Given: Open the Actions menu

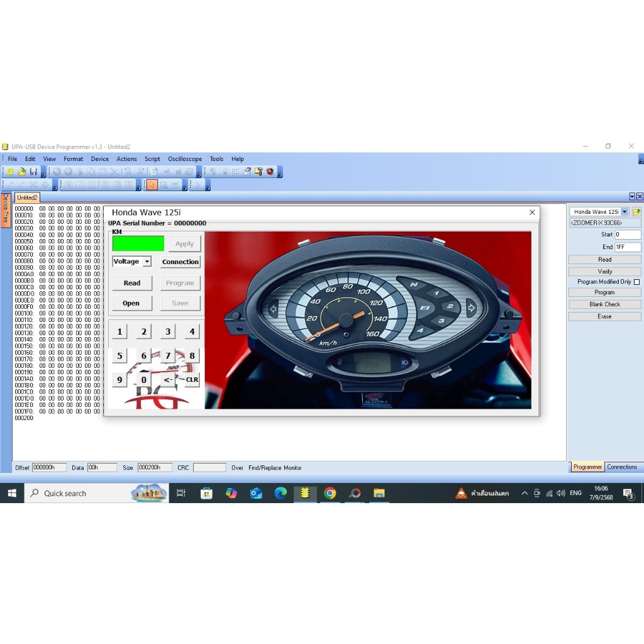Looking at the screenshot, I should point(126,159).
